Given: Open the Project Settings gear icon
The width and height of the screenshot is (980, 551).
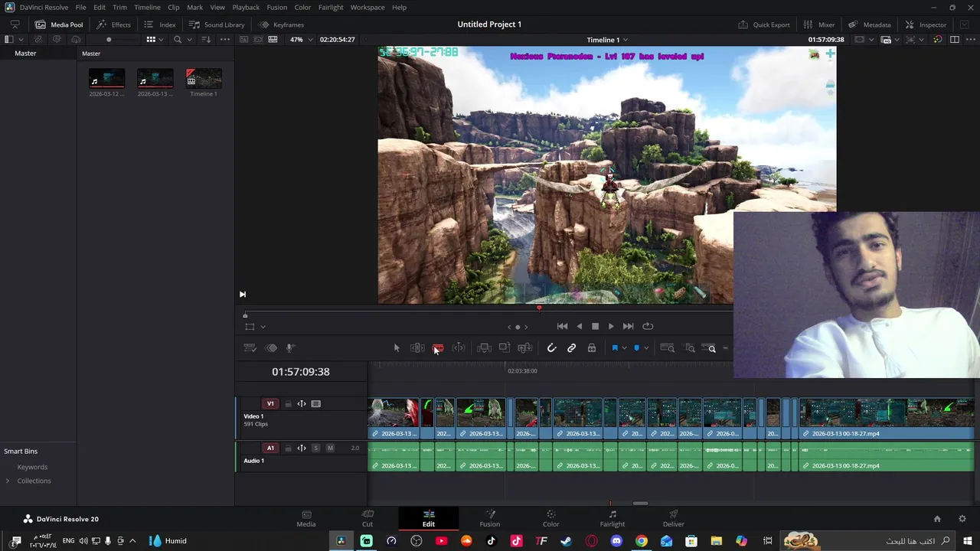Looking at the screenshot, I should pos(962,519).
